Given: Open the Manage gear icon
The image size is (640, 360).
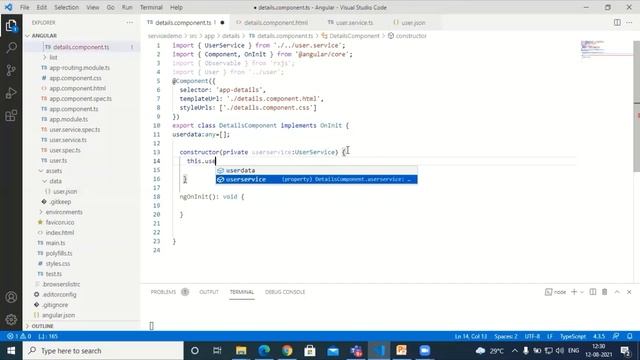Looking at the screenshot, I should tap(11, 319).
